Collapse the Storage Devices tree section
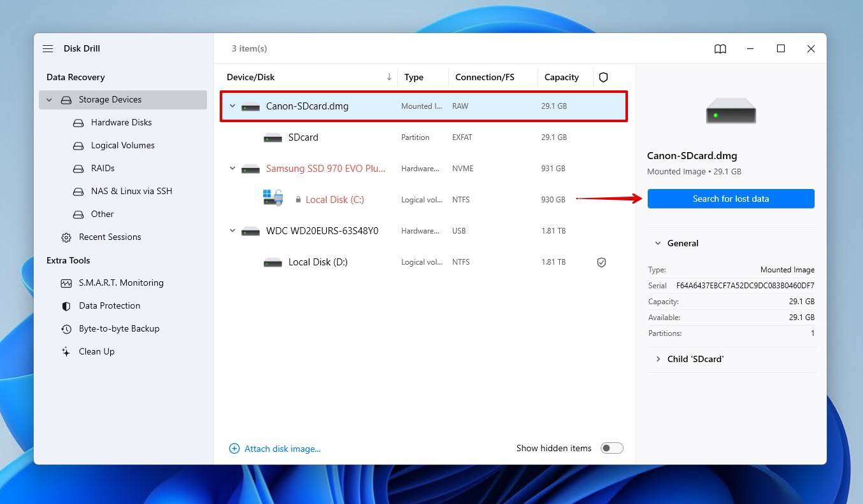 [49, 100]
